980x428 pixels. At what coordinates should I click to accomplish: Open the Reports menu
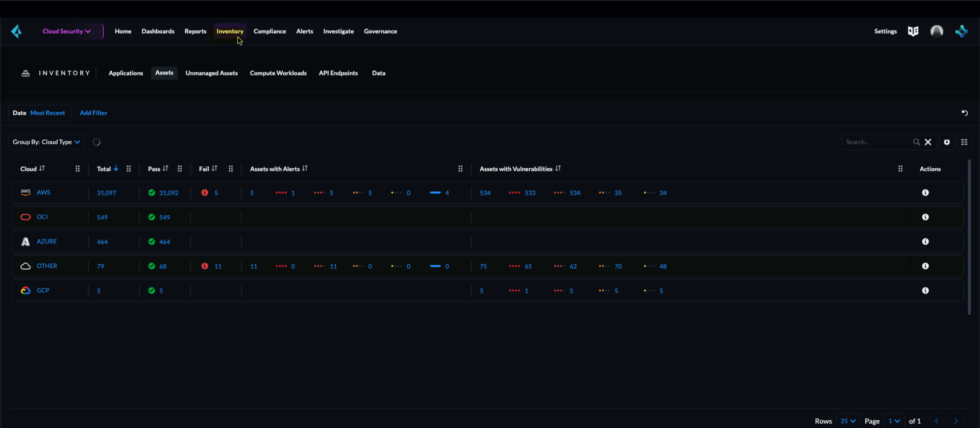pos(195,31)
